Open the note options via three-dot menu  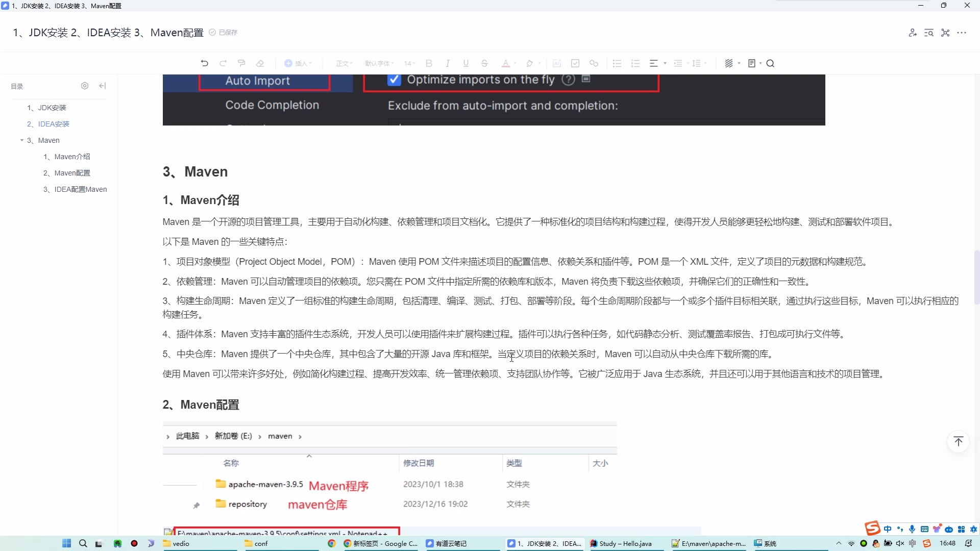click(963, 32)
